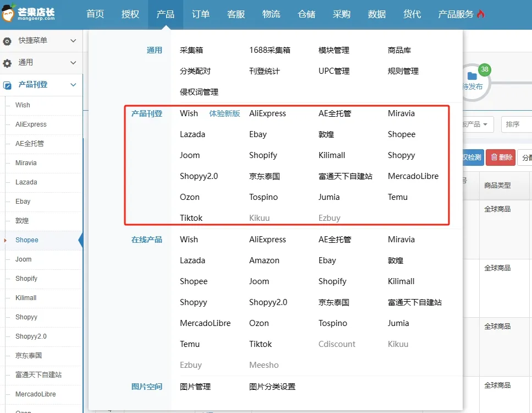The height and width of the screenshot is (413, 532).
Task: Click the 产品刊登 edit icon in sidebar
Action: point(7,85)
